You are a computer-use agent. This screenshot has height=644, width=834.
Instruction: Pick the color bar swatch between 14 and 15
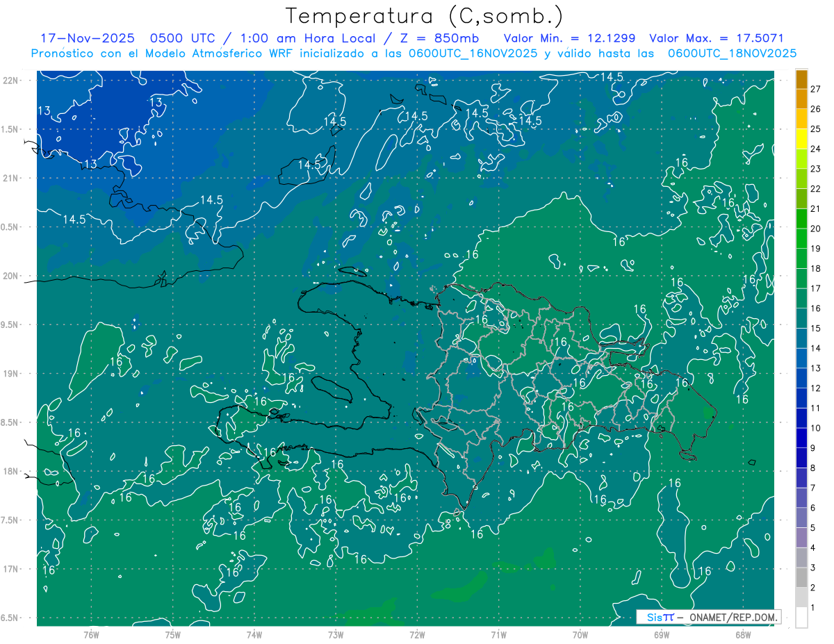pyautogui.click(x=802, y=338)
